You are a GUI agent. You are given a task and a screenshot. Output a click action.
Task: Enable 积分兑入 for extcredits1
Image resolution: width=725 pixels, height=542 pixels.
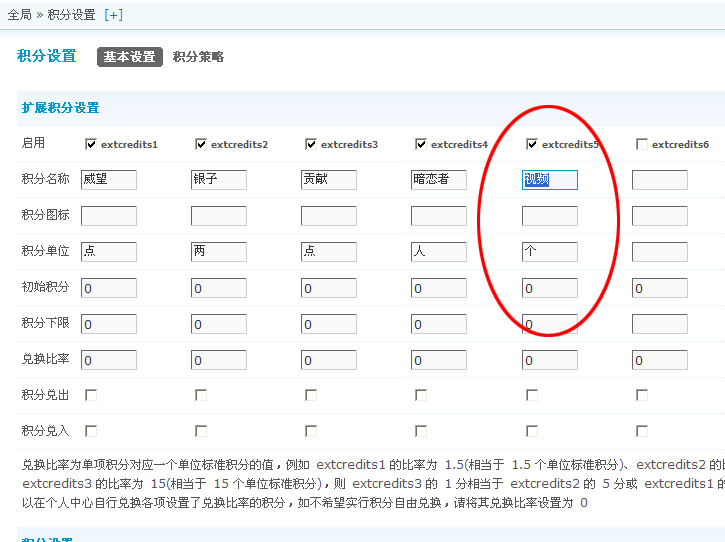pos(91,431)
